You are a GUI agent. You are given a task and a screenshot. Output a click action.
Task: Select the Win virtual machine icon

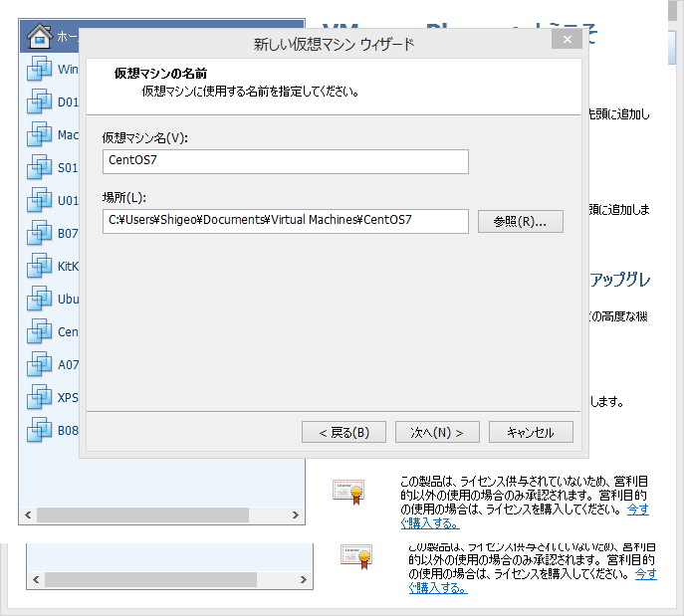click(x=39, y=69)
